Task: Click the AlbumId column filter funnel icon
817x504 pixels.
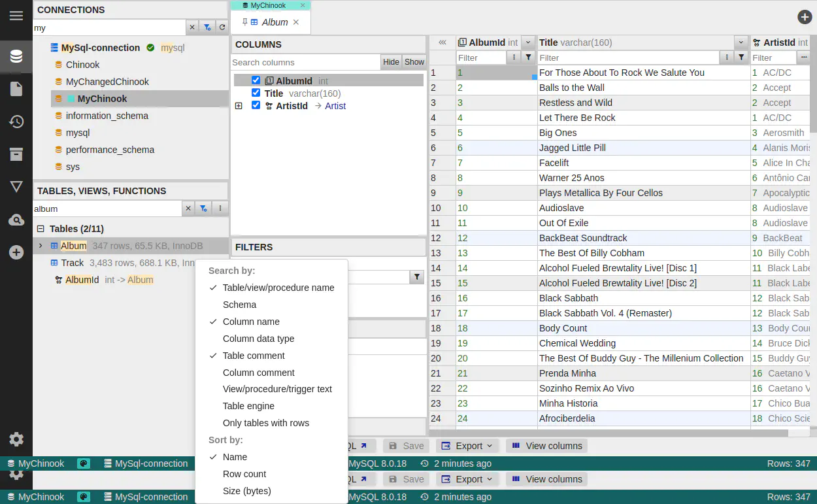Action: point(529,58)
